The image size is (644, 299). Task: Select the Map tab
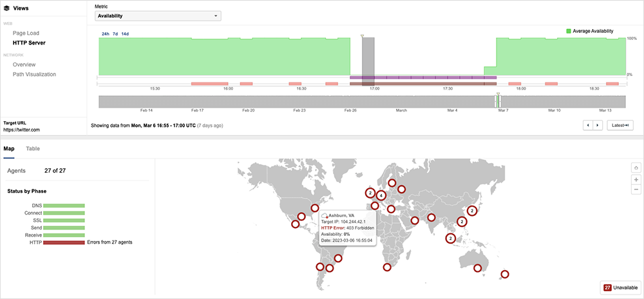coord(9,148)
